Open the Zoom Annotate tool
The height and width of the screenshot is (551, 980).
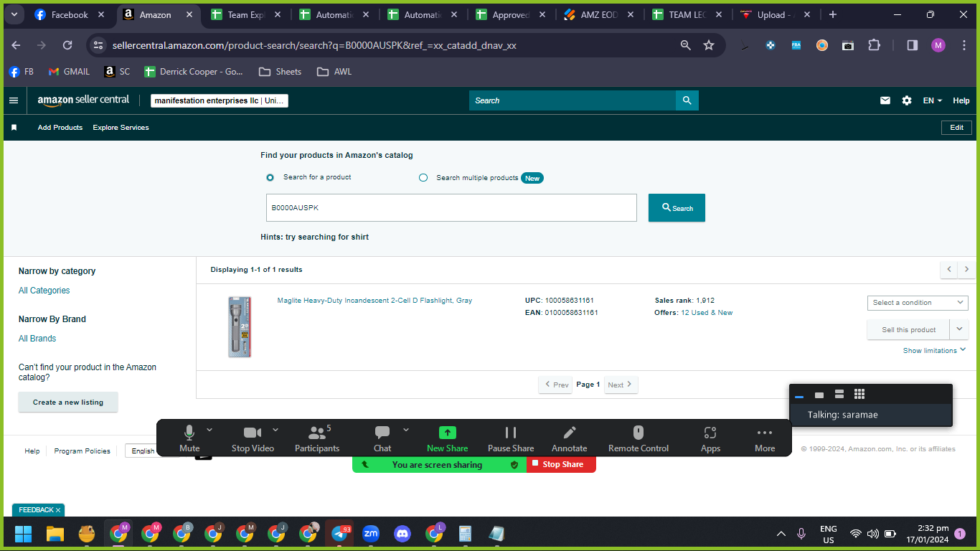pyautogui.click(x=570, y=438)
